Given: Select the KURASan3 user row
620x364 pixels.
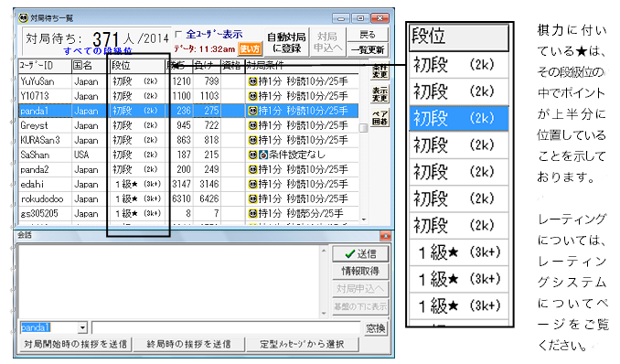Looking at the screenshot, I should [188, 140].
